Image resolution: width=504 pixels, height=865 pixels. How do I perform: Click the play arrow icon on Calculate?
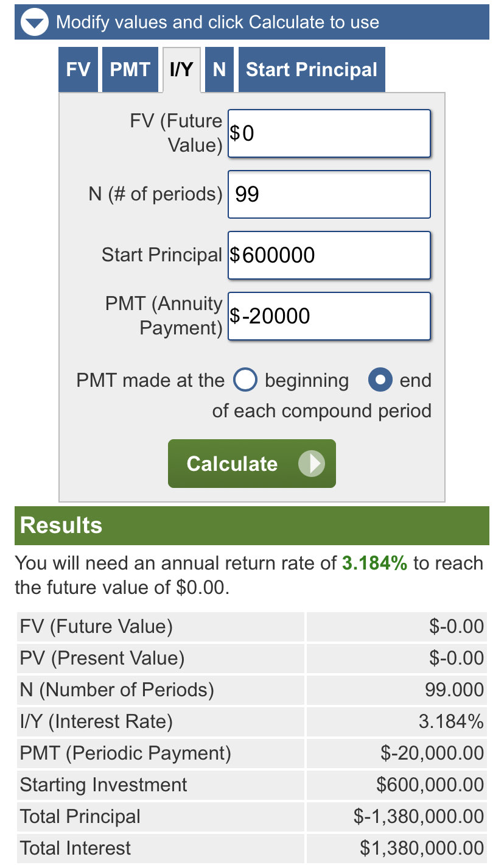311,464
